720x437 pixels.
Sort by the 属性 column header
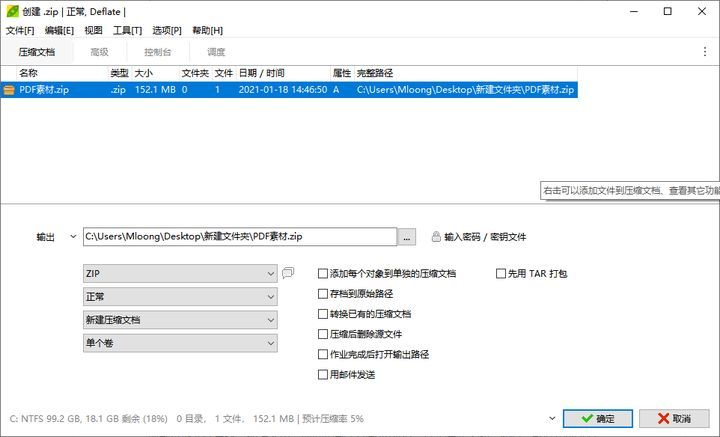tap(342, 73)
